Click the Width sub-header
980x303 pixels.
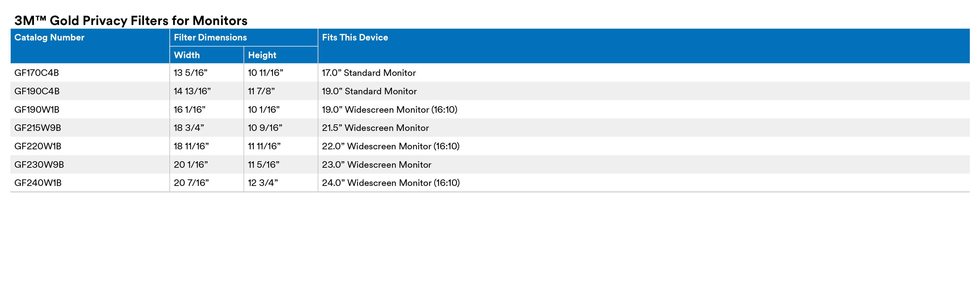point(187,55)
